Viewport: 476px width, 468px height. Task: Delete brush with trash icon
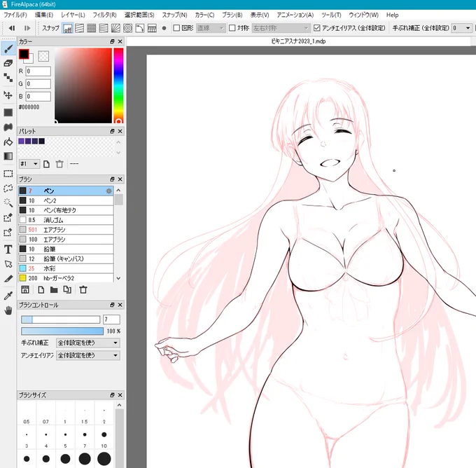point(83,289)
